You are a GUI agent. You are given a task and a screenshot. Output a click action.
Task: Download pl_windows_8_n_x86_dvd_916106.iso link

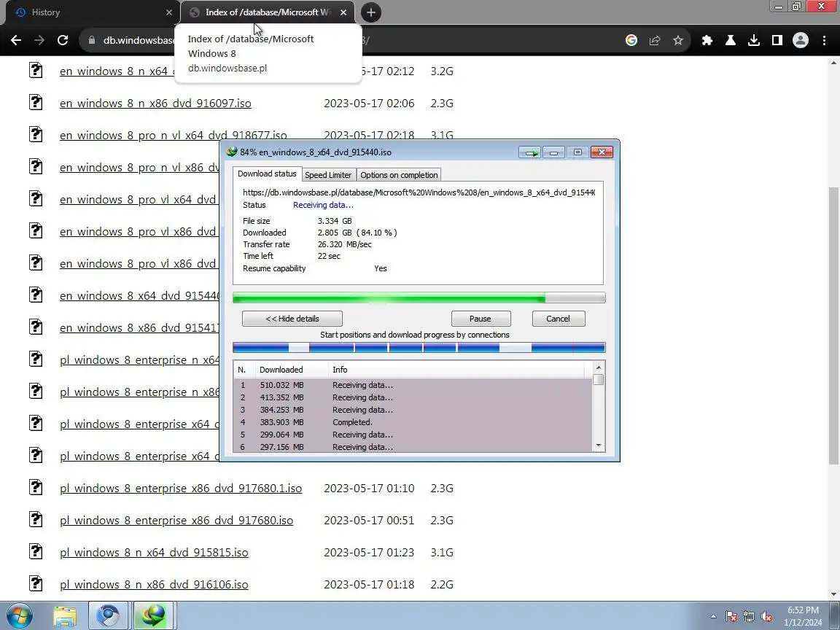154,585
